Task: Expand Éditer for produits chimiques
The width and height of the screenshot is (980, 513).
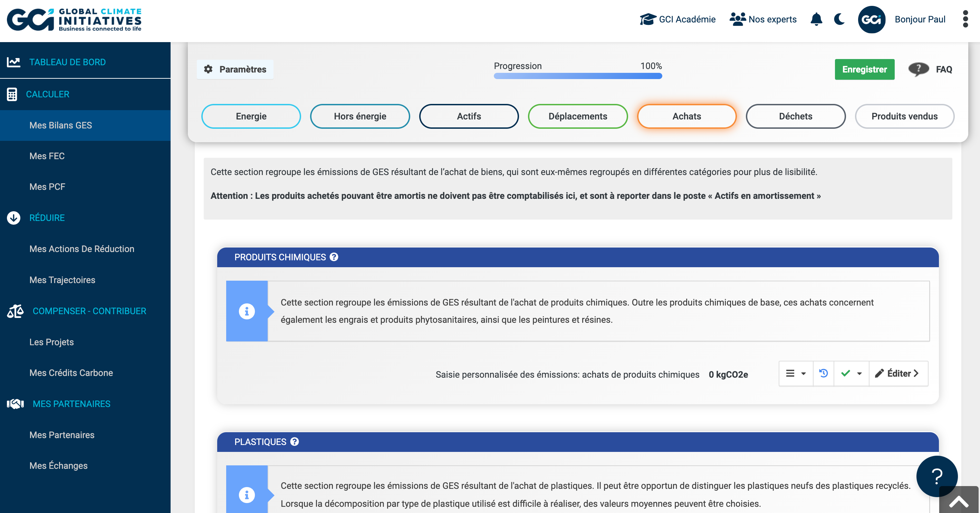Action: point(898,374)
